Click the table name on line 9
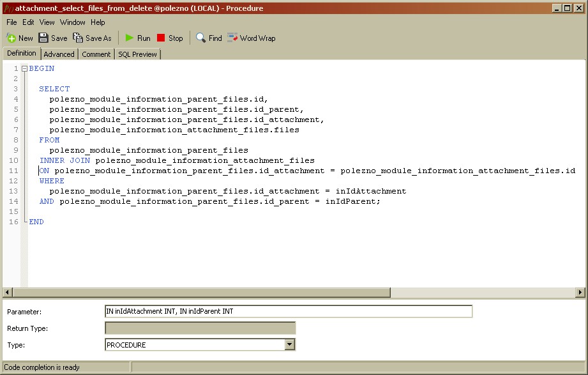588x375 pixels. click(149, 150)
